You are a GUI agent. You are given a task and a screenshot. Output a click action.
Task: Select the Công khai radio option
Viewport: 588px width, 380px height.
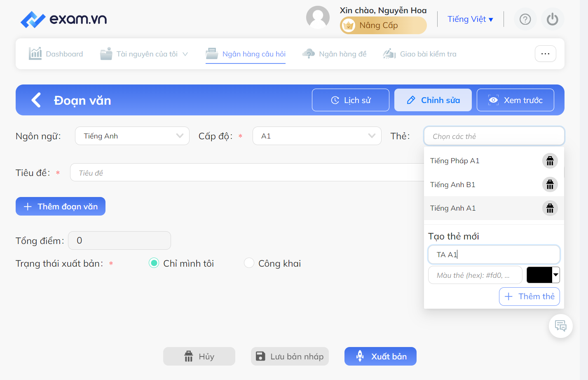point(249,263)
